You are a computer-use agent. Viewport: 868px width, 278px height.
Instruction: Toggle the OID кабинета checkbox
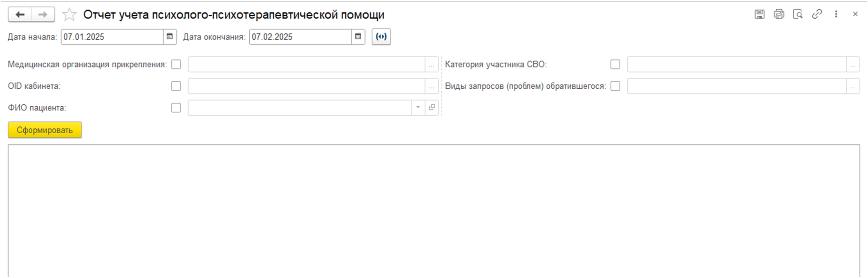pyautogui.click(x=176, y=86)
